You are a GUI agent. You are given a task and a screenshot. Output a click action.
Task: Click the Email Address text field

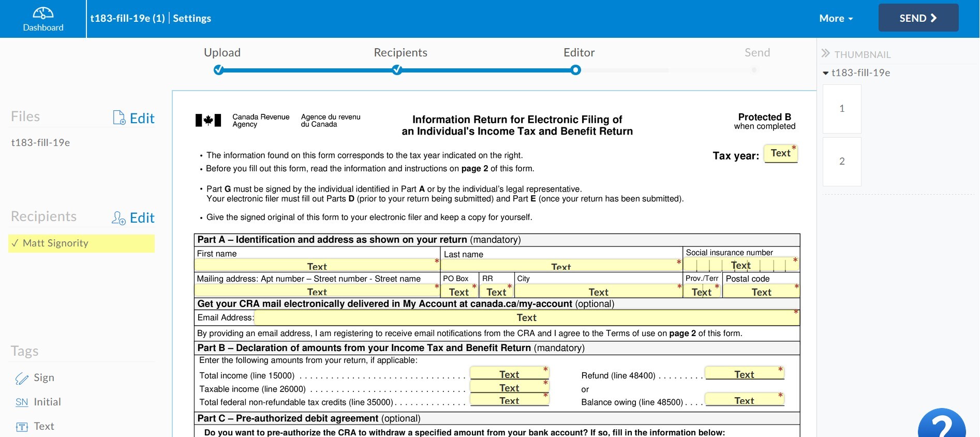pos(526,318)
